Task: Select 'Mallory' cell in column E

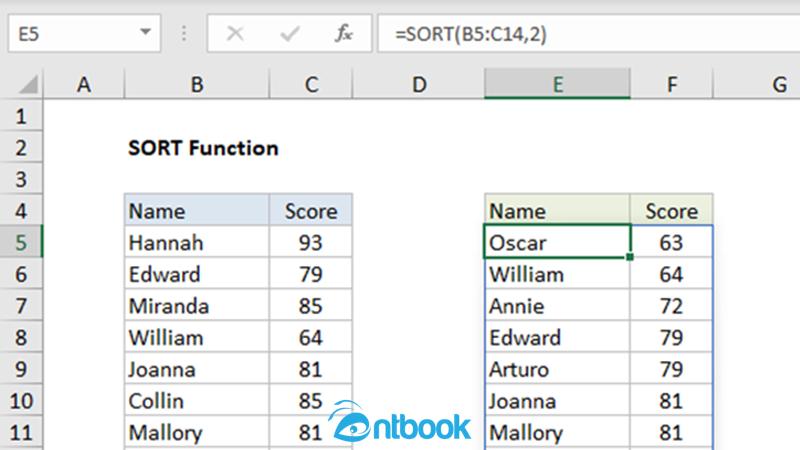Action: pos(557,432)
